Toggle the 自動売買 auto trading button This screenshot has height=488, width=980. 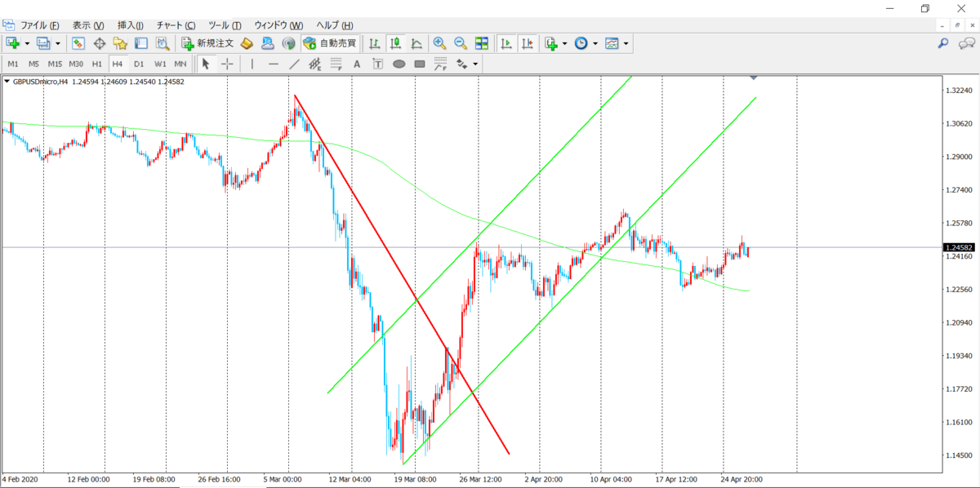(x=331, y=43)
